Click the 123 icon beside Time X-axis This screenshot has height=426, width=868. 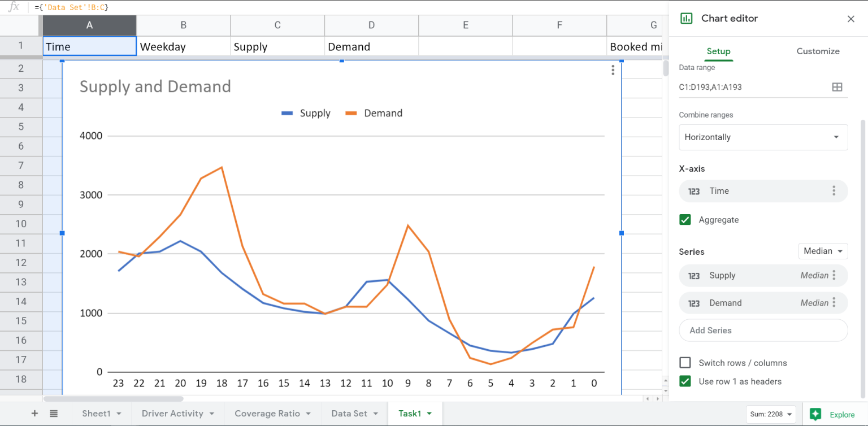point(693,191)
